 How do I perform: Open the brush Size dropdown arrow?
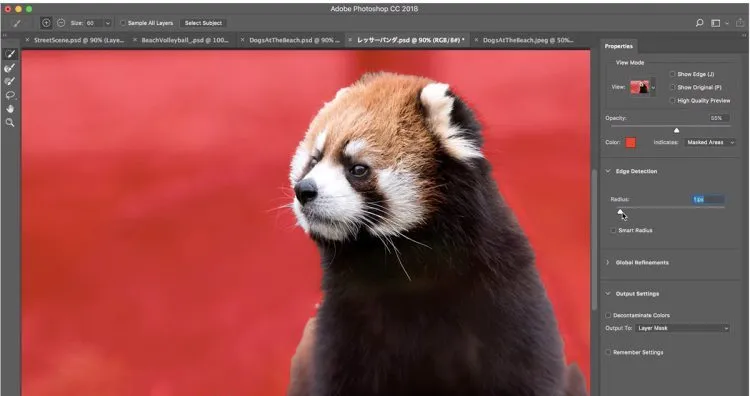108,23
